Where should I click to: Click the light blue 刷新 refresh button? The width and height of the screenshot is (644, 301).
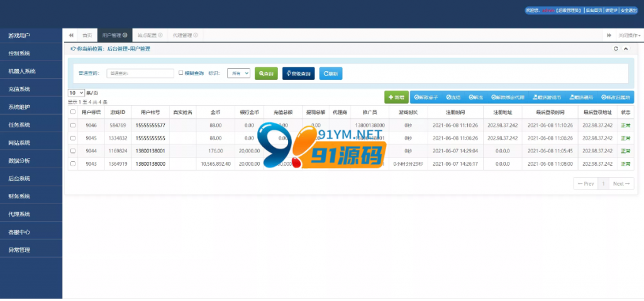(331, 73)
